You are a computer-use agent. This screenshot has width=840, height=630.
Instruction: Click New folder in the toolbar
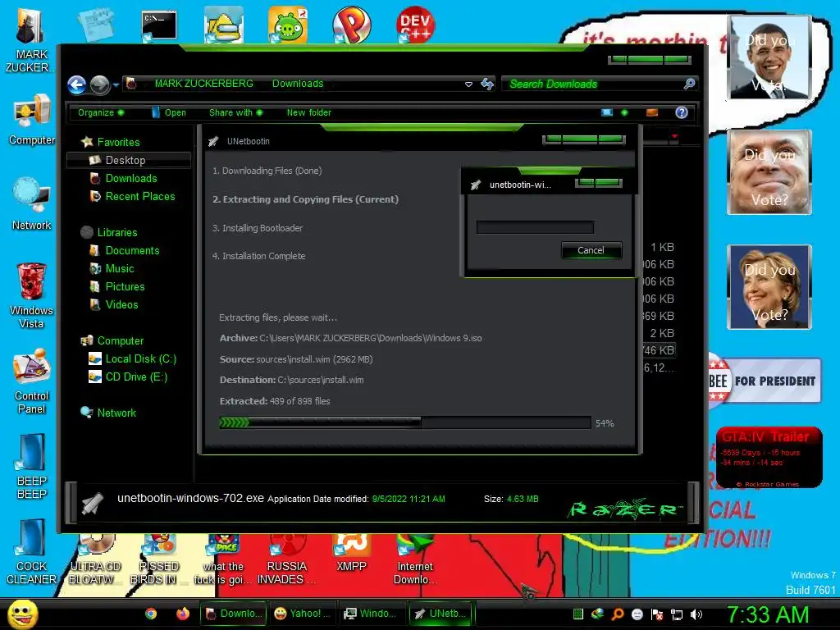pyautogui.click(x=309, y=112)
